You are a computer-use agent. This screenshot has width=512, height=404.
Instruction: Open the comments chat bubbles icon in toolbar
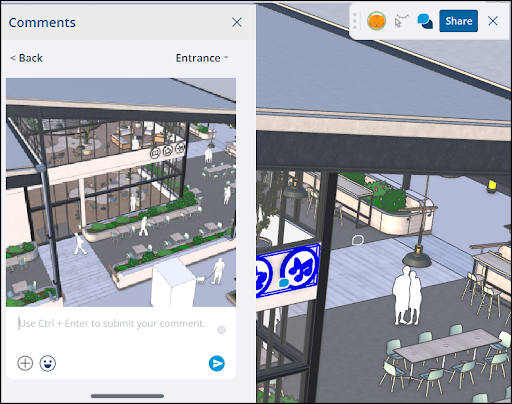[425, 21]
